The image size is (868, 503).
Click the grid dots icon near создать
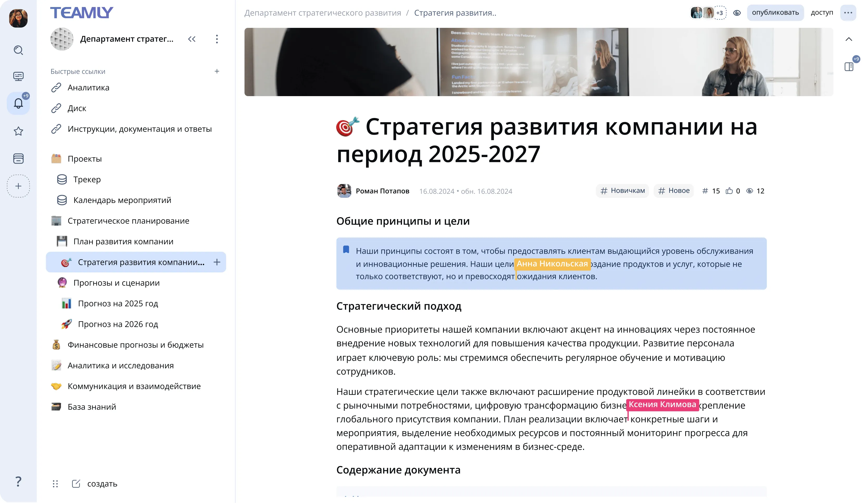click(55, 484)
